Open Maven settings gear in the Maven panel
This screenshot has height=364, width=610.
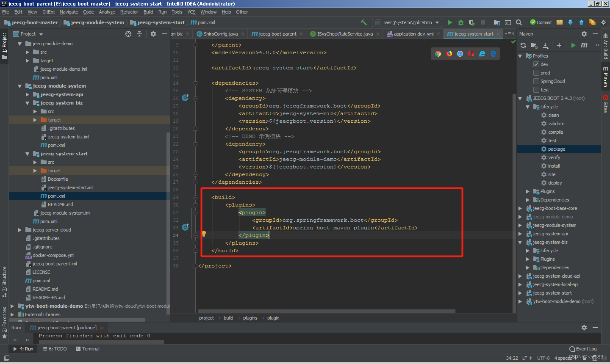tap(584, 33)
